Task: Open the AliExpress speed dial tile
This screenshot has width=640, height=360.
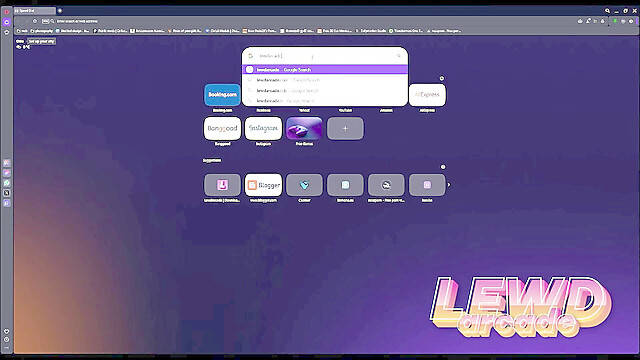Action: click(427, 95)
